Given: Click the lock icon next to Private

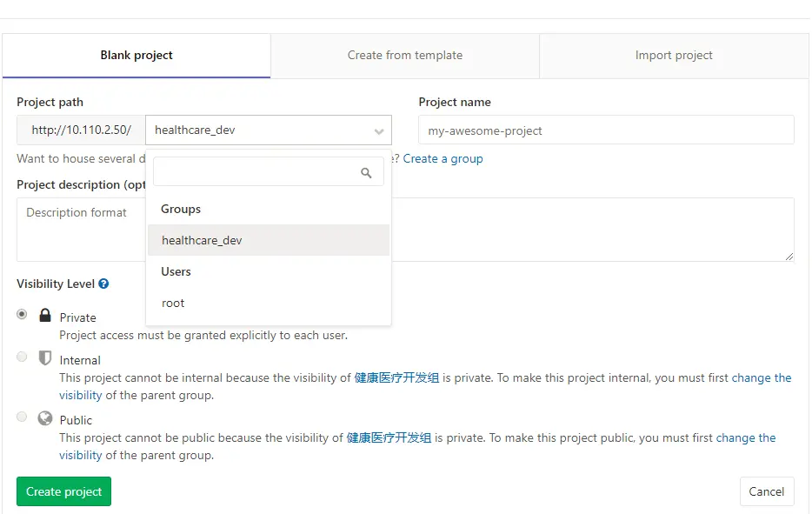Looking at the screenshot, I should [44, 316].
